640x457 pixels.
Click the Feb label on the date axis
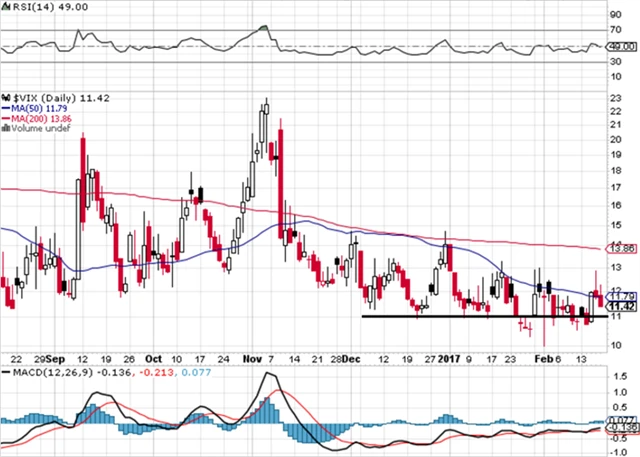click(543, 356)
